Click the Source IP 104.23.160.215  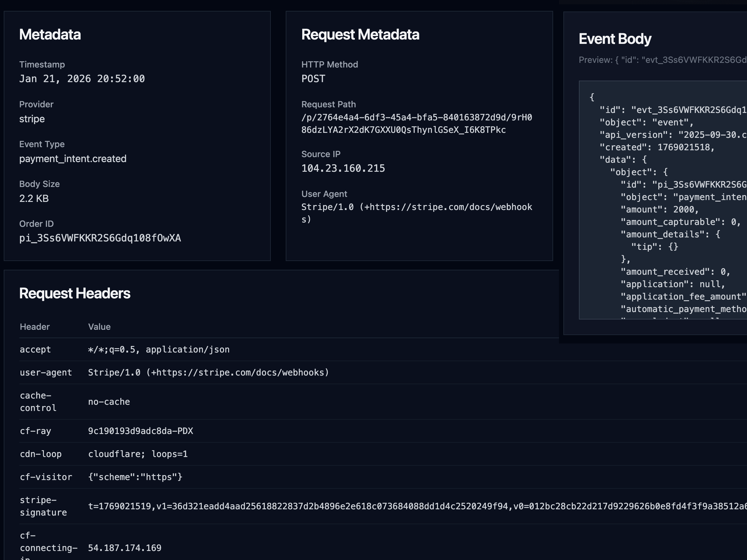pyautogui.click(x=343, y=168)
